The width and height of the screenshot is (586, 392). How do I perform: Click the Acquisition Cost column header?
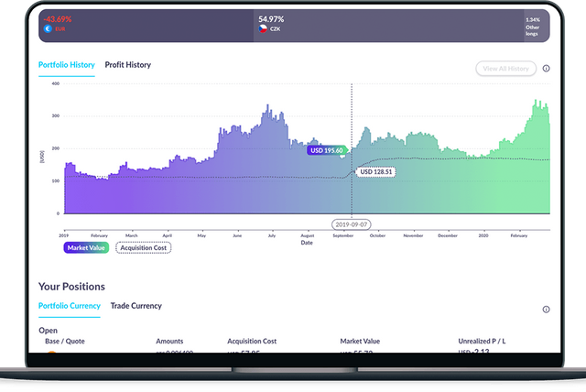[x=252, y=342]
